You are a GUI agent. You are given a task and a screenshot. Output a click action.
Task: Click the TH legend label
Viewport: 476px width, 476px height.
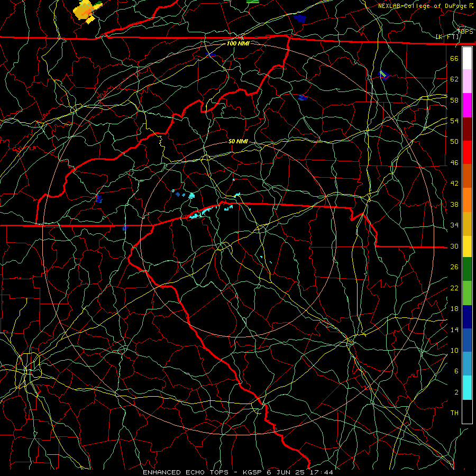click(454, 413)
